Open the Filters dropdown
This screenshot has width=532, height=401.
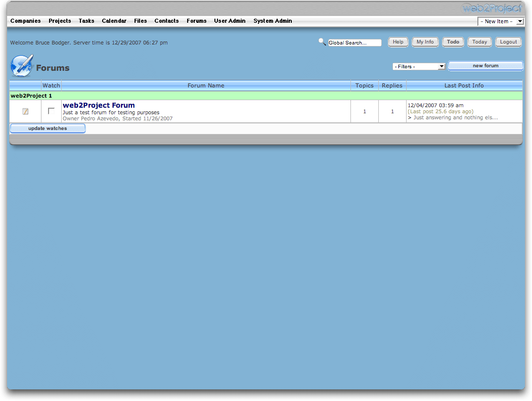[x=419, y=66]
